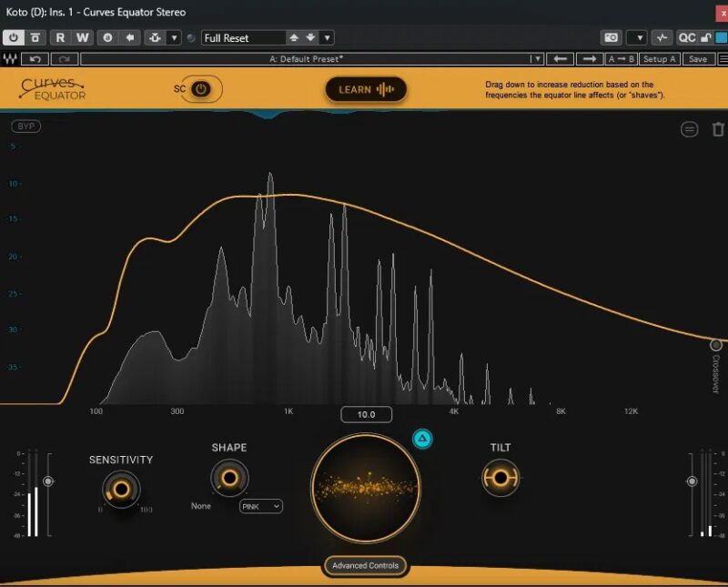Click the blue square beside the lock
Image resolution: width=728 pixels, height=587 pixels.
tap(722, 37)
